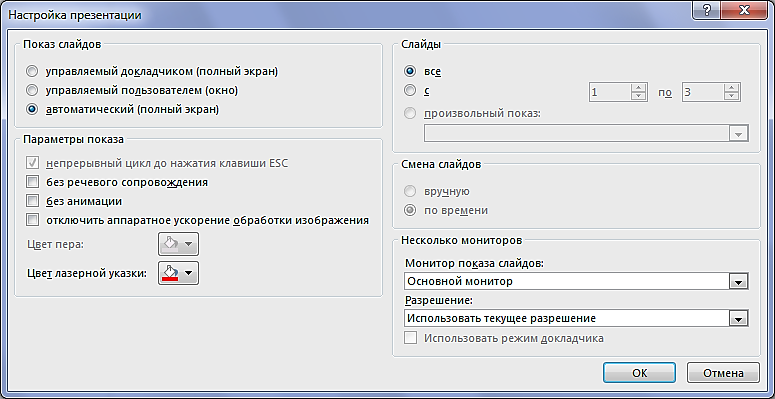
Task: Open the 'Разрешение' resolution dropdown
Action: (x=739, y=319)
